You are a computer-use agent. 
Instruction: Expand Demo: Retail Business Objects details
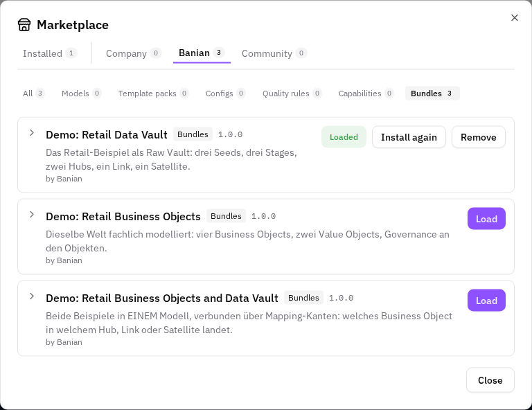[x=32, y=215]
